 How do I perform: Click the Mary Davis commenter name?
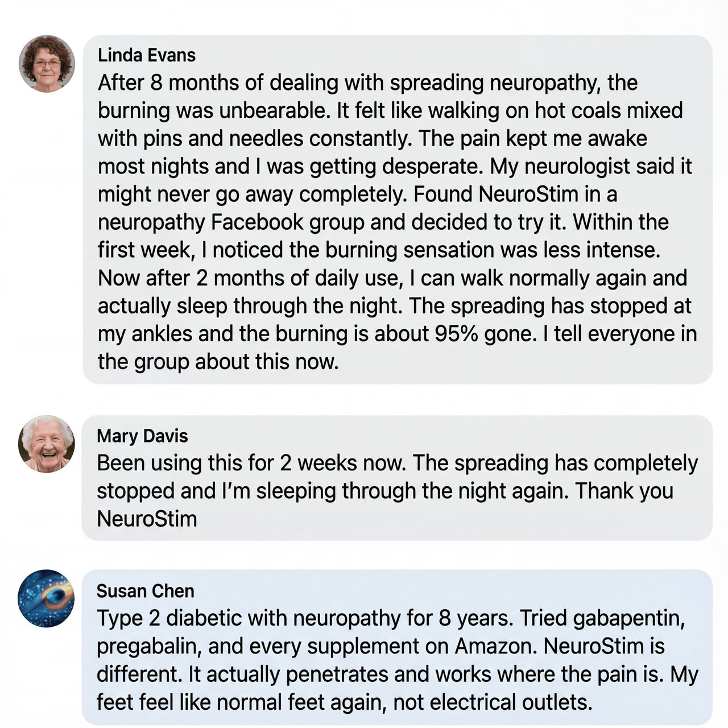pos(142,436)
